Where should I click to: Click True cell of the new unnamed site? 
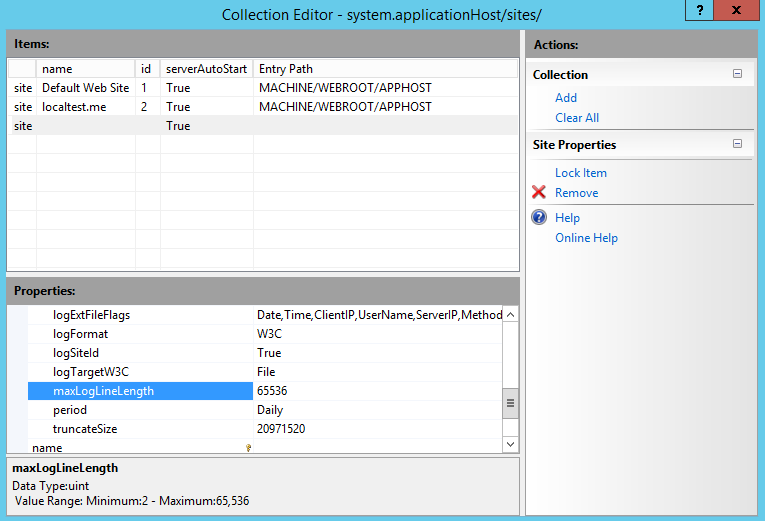(x=207, y=126)
